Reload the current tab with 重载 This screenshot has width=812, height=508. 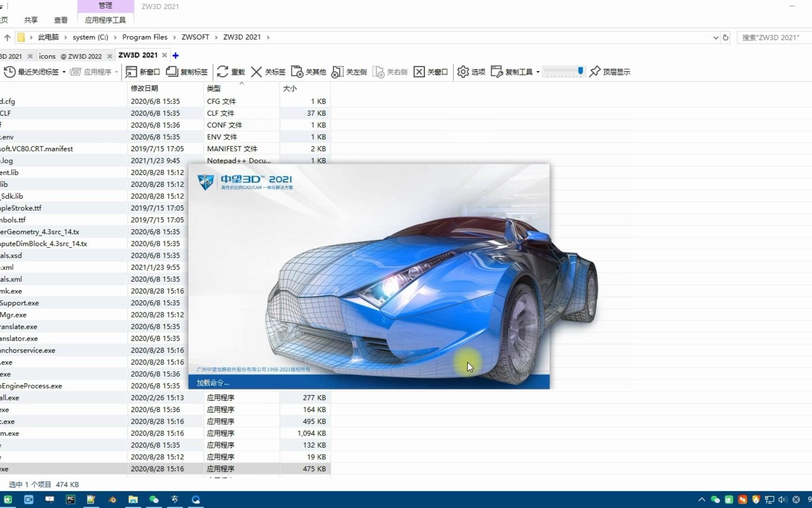point(231,71)
